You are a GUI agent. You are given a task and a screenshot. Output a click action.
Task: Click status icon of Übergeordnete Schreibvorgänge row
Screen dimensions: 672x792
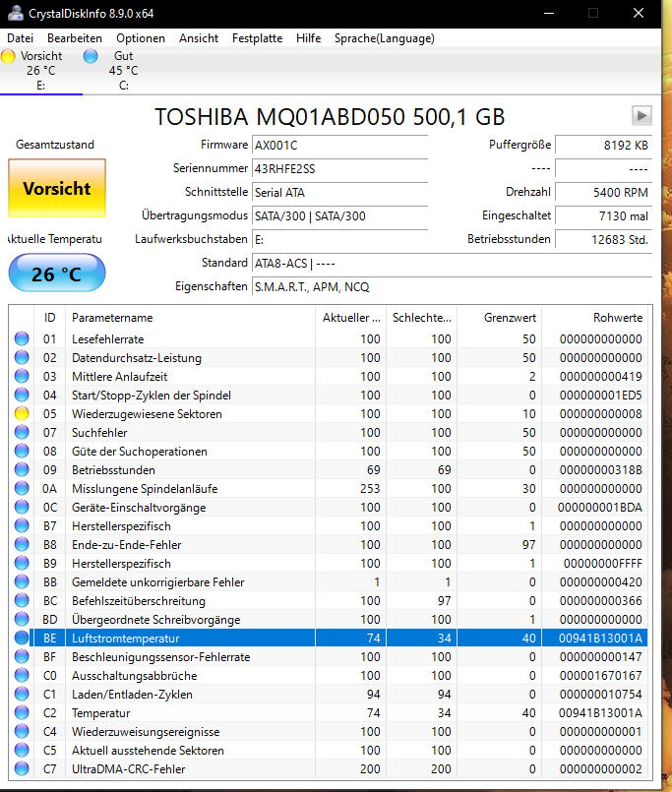click(22, 619)
